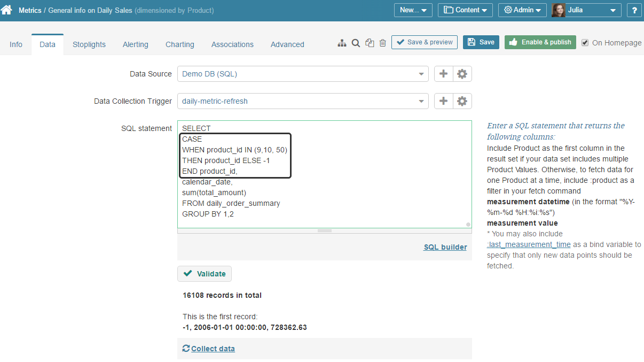Add a new Data Source with the plus icon
The height and width of the screenshot is (362, 644).
(x=443, y=73)
